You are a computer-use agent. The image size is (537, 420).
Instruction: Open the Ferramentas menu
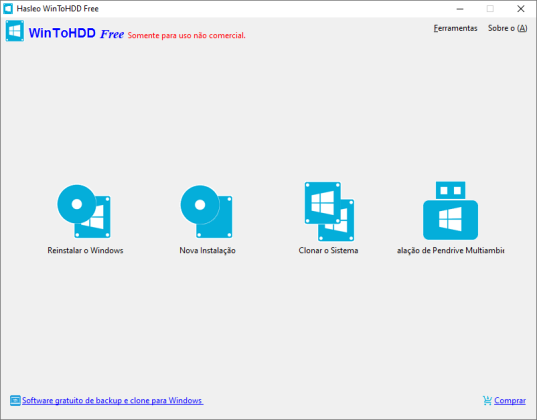(x=455, y=28)
